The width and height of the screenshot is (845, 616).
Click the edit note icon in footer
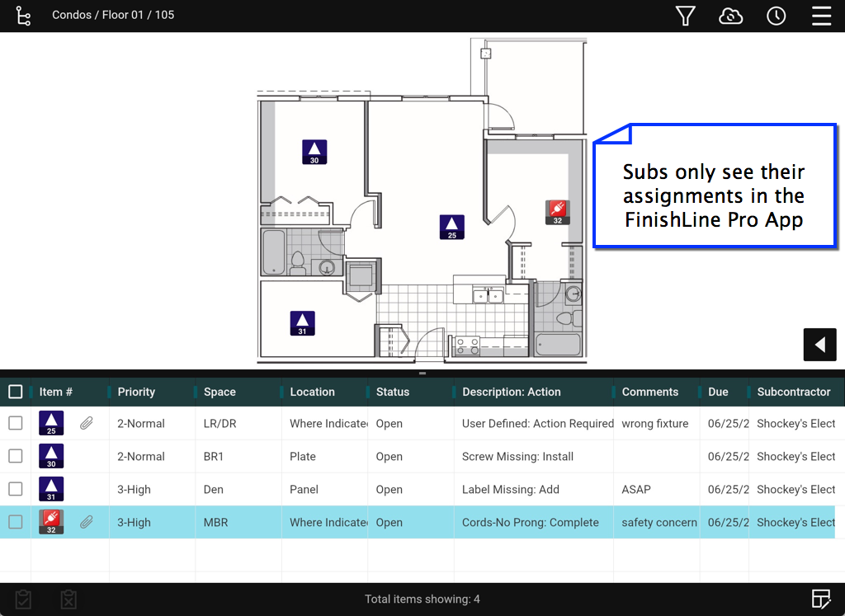[x=820, y=600]
